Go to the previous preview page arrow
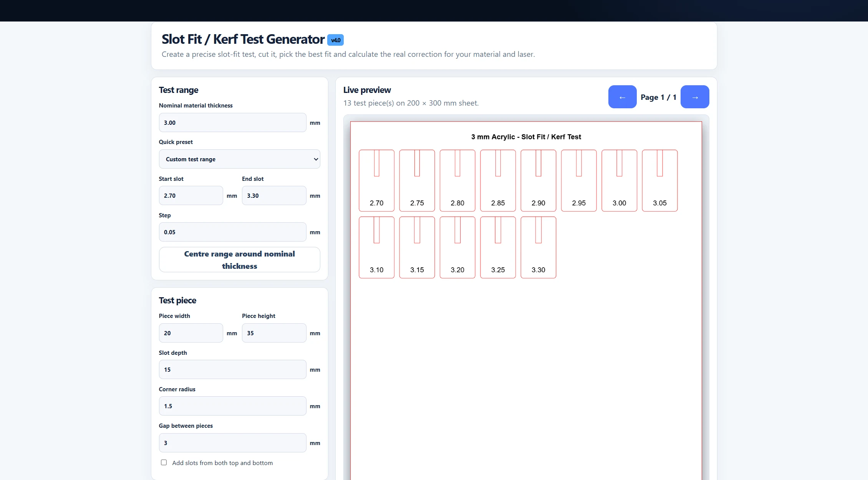Image resolution: width=868 pixels, height=480 pixels. point(622,97)
